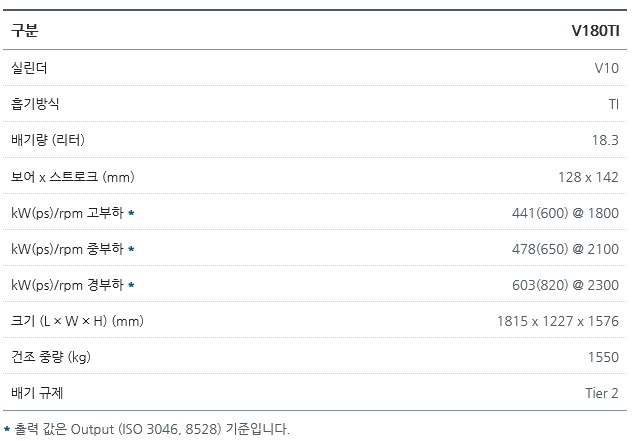This screenshot has width=634, height=441.
Task: Click the 실린더 row label
Action: tap(29, 68)
